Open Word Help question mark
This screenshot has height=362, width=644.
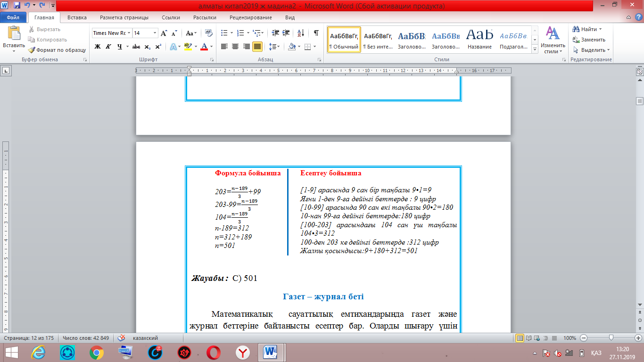pyautogui.click(x=638, y=17)
